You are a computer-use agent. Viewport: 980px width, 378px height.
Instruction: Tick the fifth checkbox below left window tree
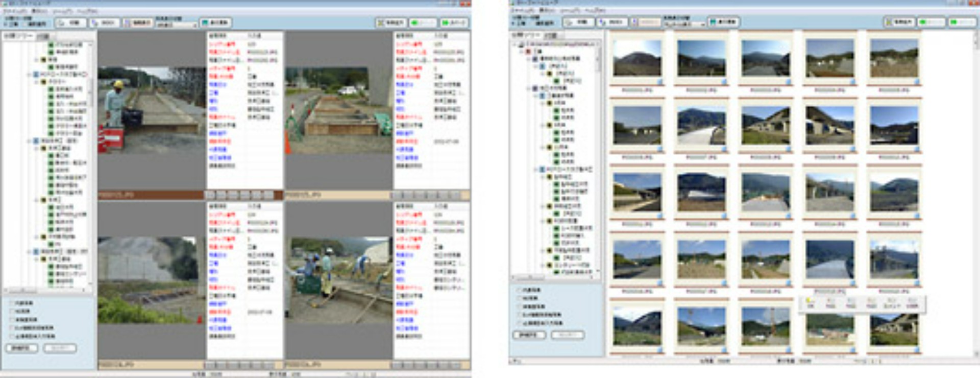[x=12, y=336]
